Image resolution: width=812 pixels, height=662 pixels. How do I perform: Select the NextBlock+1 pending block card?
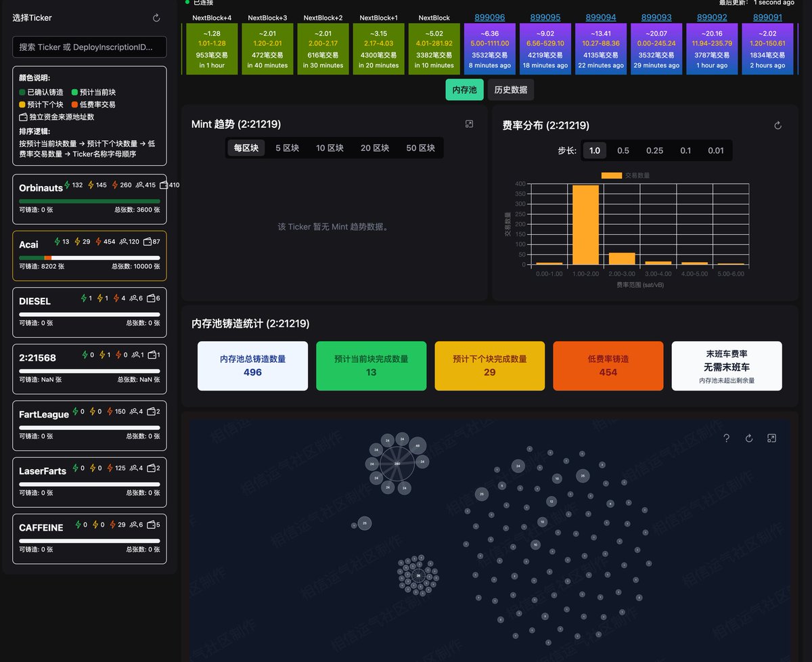click(x=379, y=49)
